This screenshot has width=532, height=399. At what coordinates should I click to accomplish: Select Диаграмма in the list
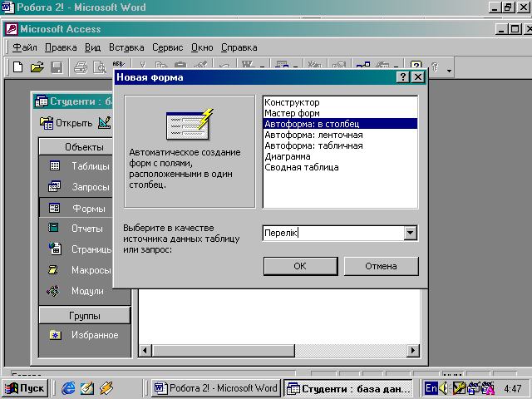[x=340, y=156]
